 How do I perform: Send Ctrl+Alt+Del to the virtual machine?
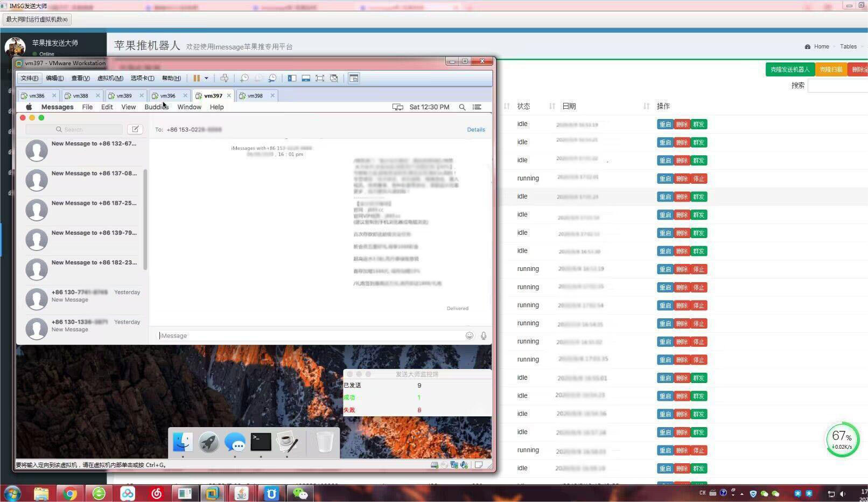[225, 78]
